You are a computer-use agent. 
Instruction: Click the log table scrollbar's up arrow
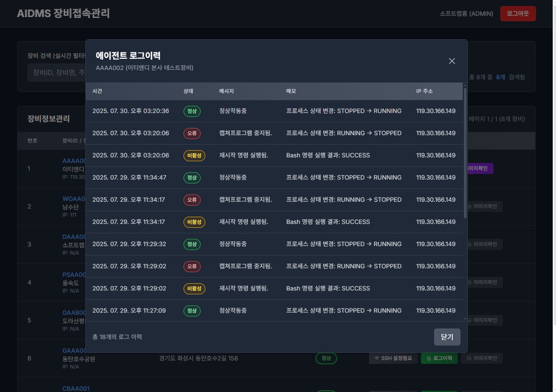pos(465,85)
